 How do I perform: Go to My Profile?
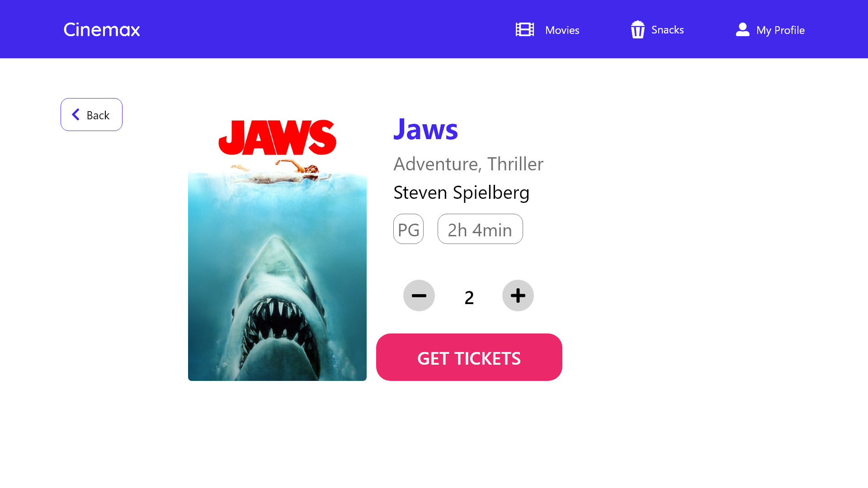tap(770, 30)
